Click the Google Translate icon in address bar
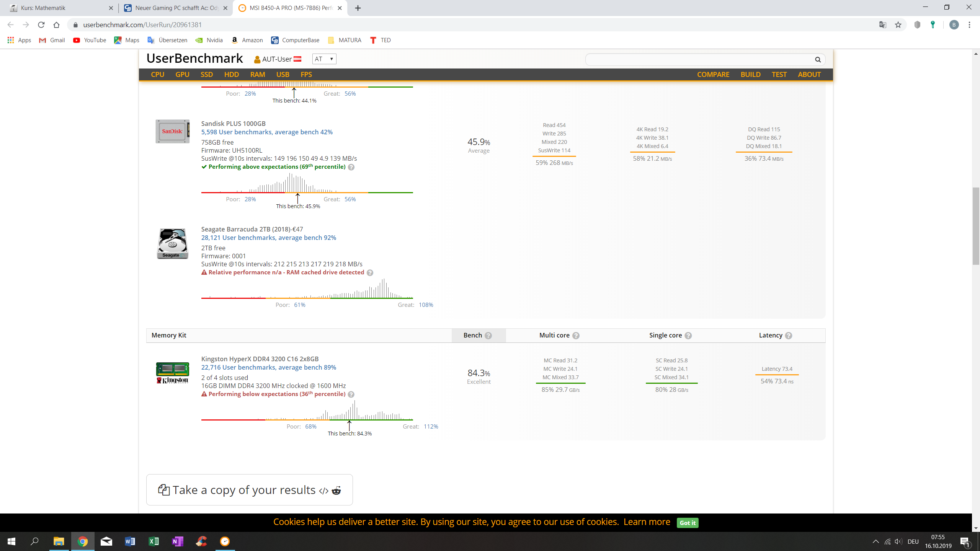 (x=883, y=25)
